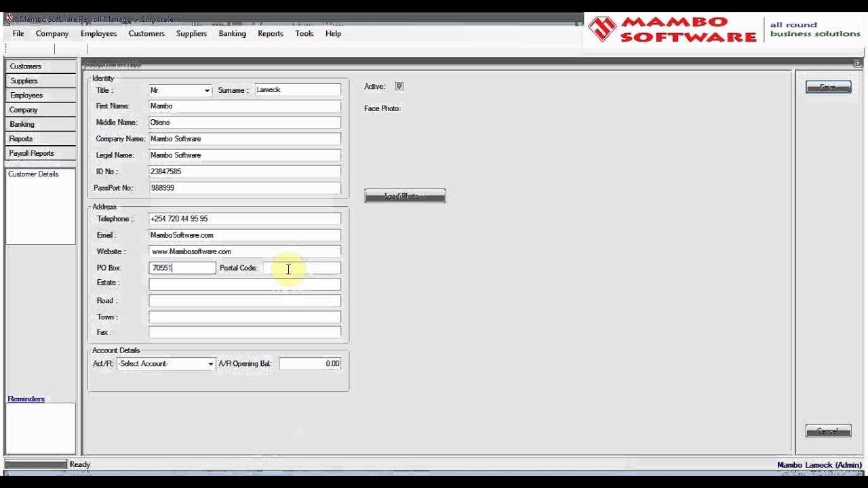Open the Customers menu in menu bar
This screenshot has width=868, height=488.
pos(146,33)
